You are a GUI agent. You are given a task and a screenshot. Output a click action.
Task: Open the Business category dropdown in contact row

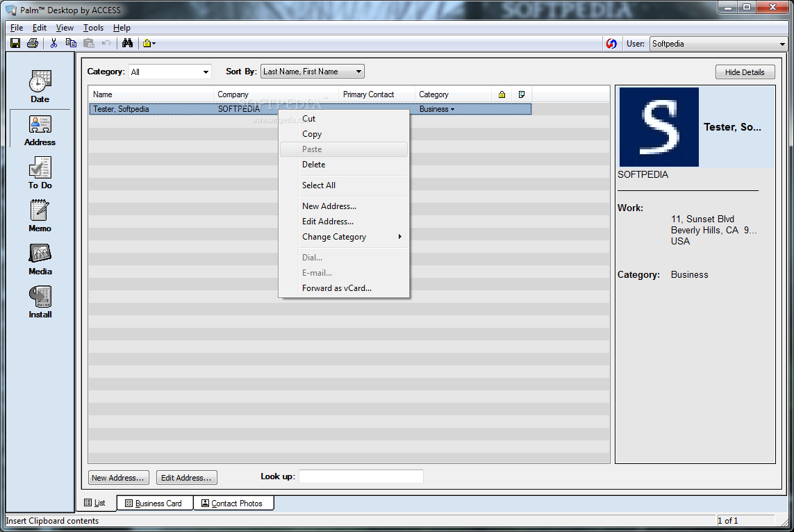437,109
